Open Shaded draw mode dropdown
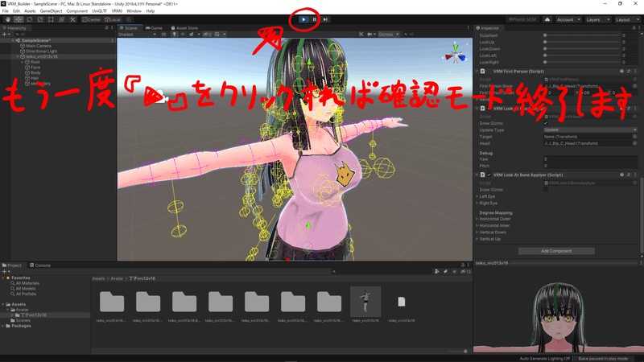 [x=137, y=35]
